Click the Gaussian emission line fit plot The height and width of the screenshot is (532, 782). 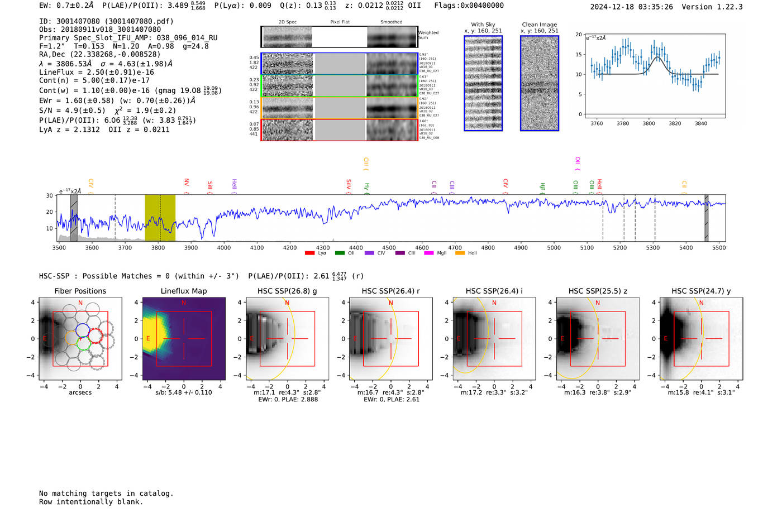pyautogui.click(x=655, y=75)
